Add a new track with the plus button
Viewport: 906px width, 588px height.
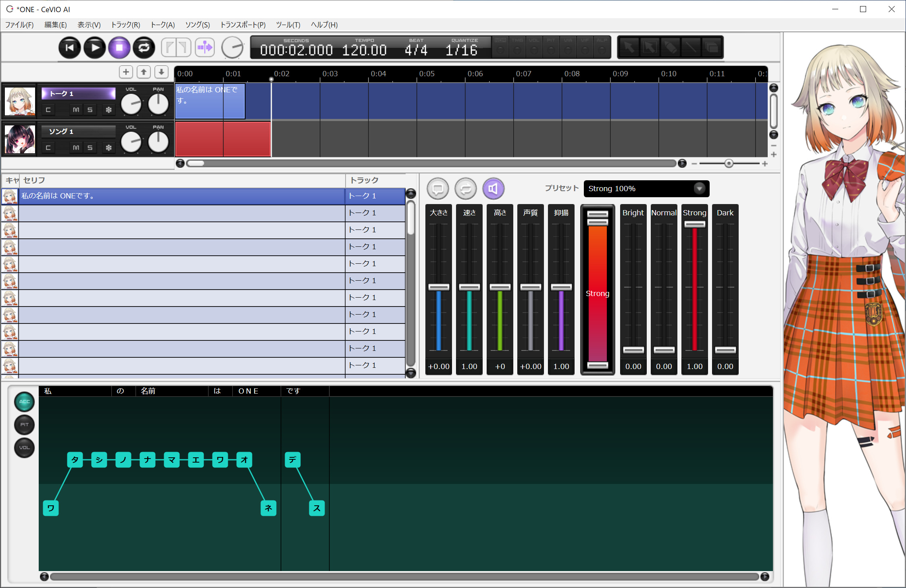point(126,72)
